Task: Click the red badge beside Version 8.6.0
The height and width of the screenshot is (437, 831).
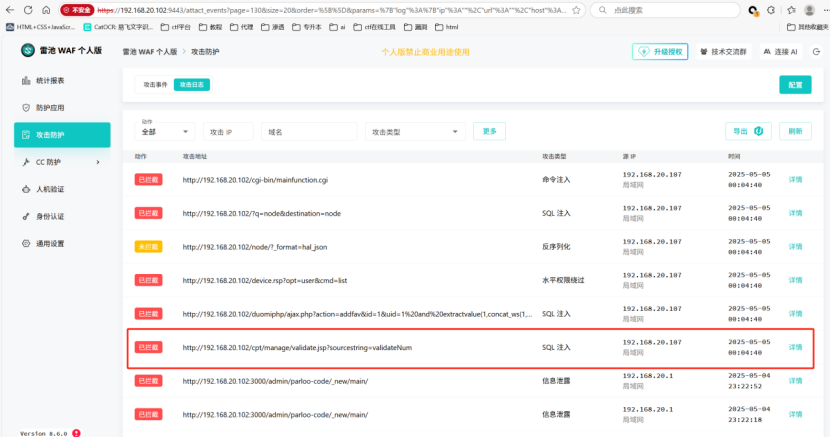Action: click(76, 433)
